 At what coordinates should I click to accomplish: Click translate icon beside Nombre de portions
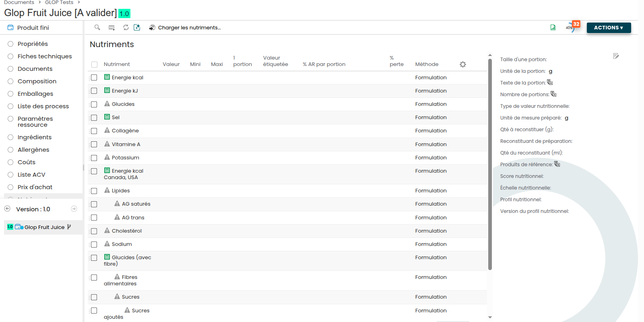(x=553, y=94)
